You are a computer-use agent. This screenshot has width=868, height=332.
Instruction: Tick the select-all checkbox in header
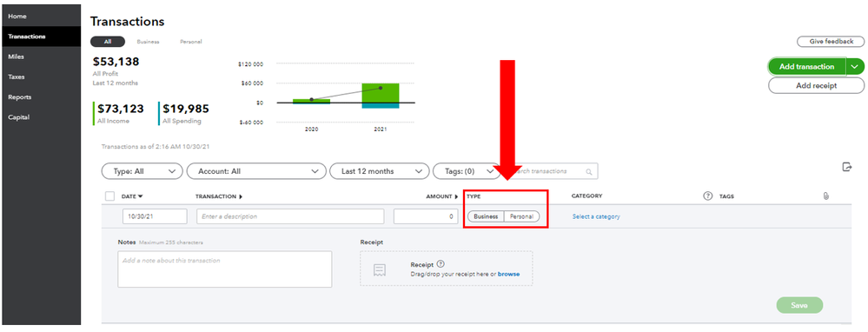[109, 196]
